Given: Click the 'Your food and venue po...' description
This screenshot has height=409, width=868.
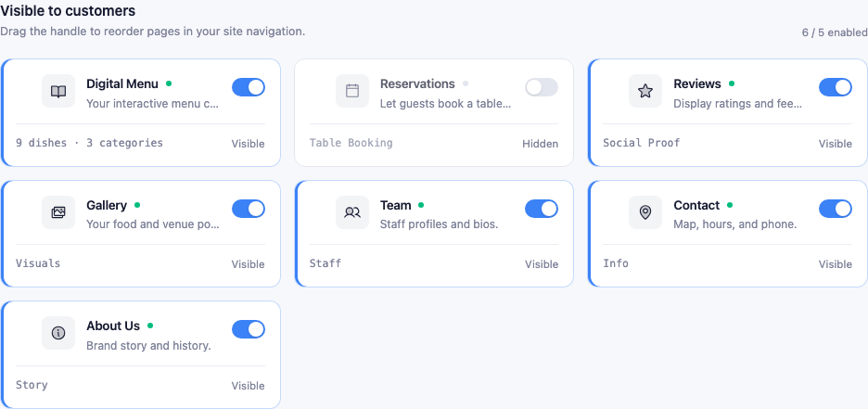Looking at the screenshot, I should point(153,224).
